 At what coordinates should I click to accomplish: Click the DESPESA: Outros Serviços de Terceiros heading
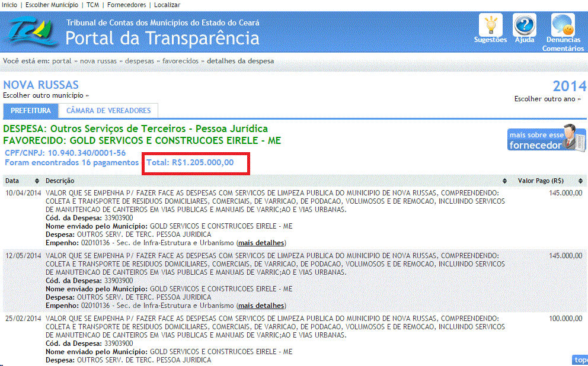click(135, 129)
